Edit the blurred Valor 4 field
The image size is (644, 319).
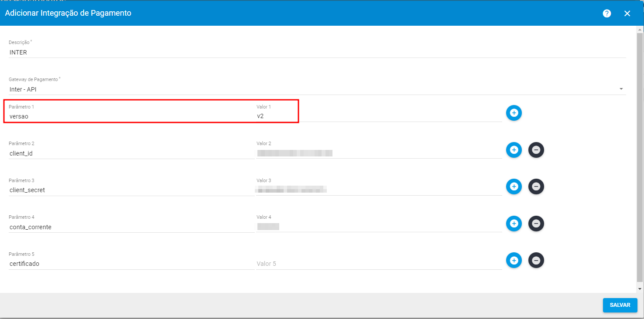point(379,227)
